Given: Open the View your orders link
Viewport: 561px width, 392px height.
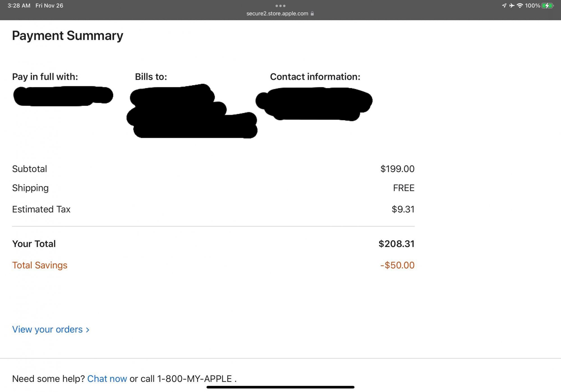Looking at the screenshot, I should tap(47, 329).
